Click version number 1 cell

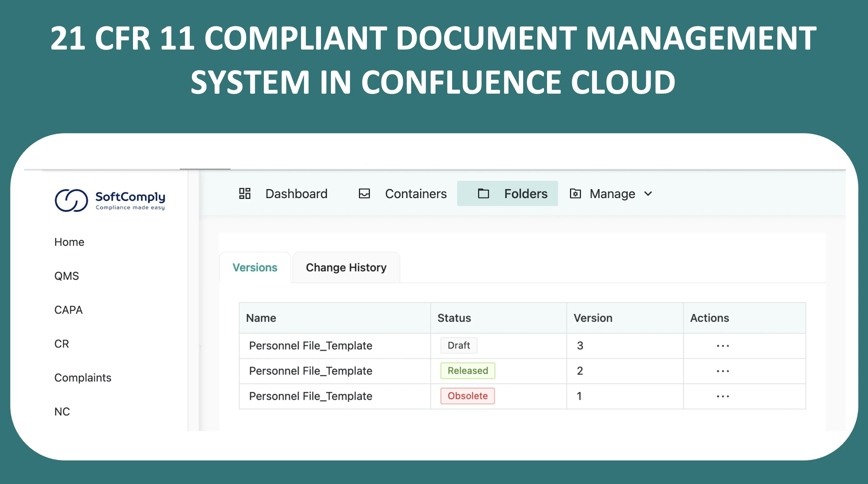pyautogui.click(x=625, y=396)
